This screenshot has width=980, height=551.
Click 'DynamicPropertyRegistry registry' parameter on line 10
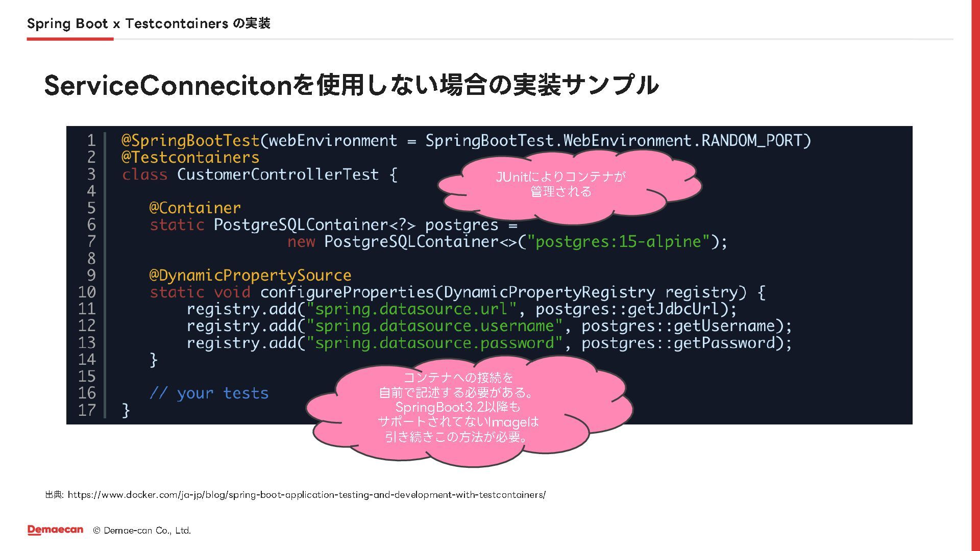coord(591,292)
